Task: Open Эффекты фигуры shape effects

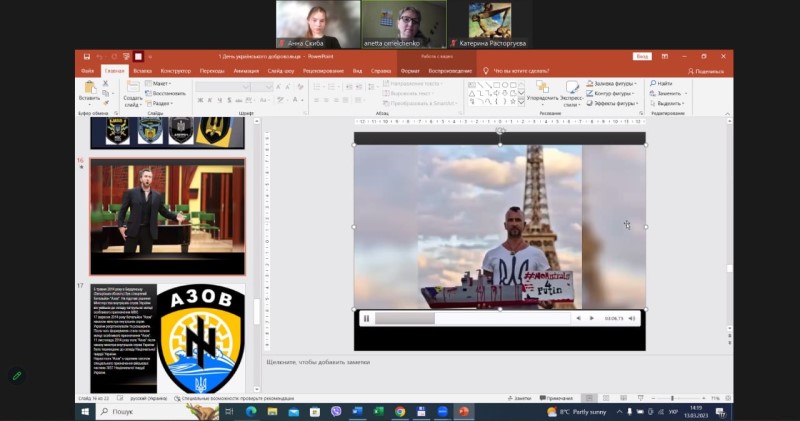Action: pos(612,103)
